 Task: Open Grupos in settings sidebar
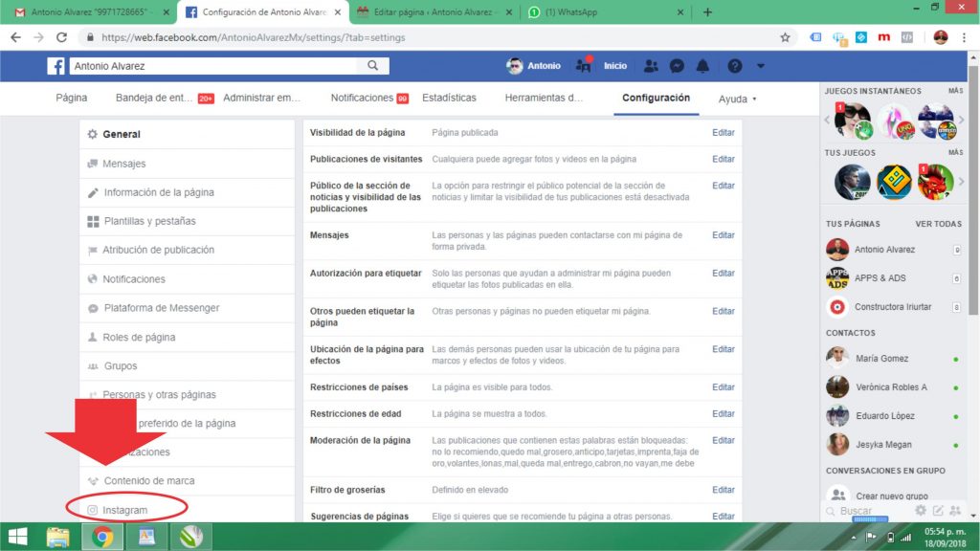[187, 366]
